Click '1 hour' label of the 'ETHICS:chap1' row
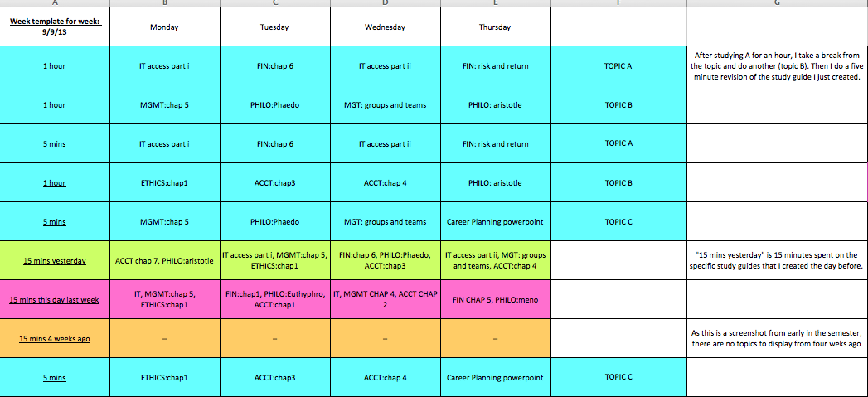Screen dimensions: 868x397 coord(55,182)
